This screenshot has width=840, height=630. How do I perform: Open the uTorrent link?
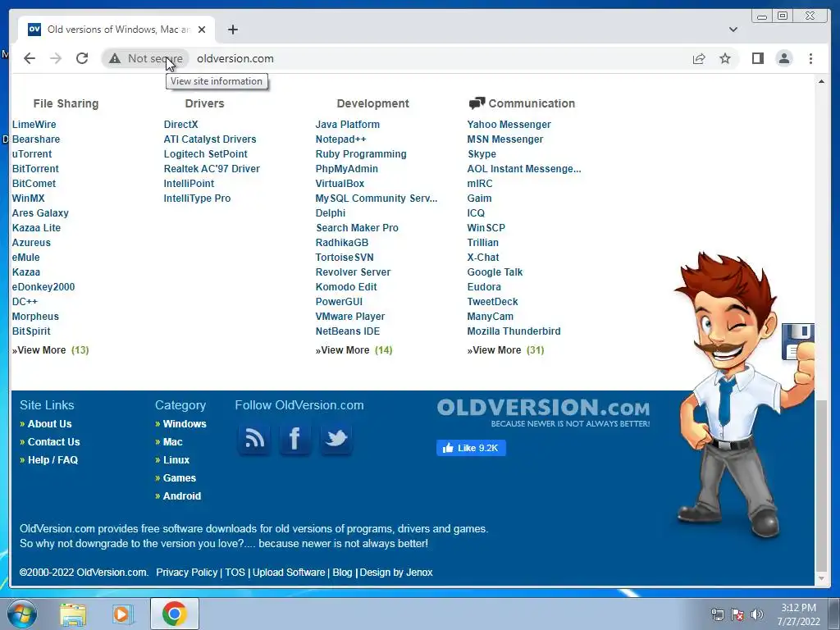(x=32, y=153)
